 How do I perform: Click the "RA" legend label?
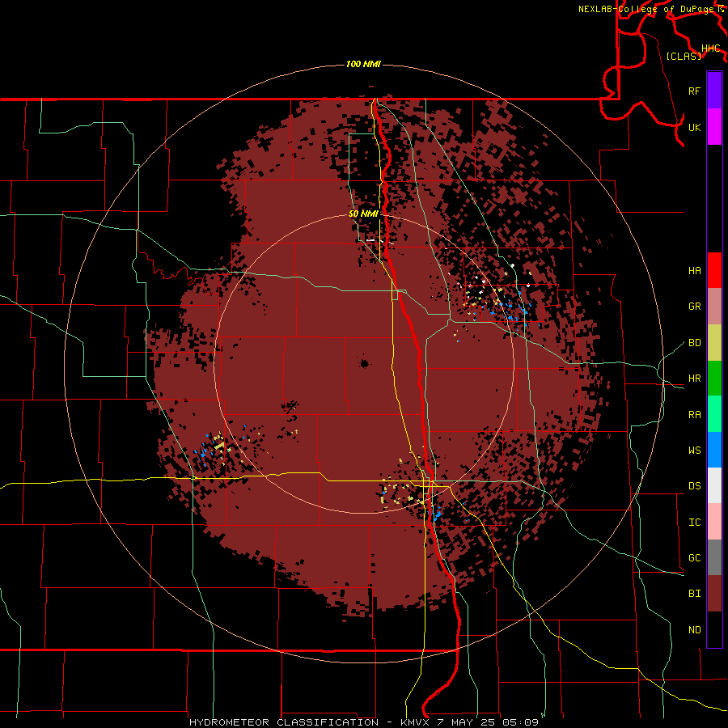pos(694,415)
